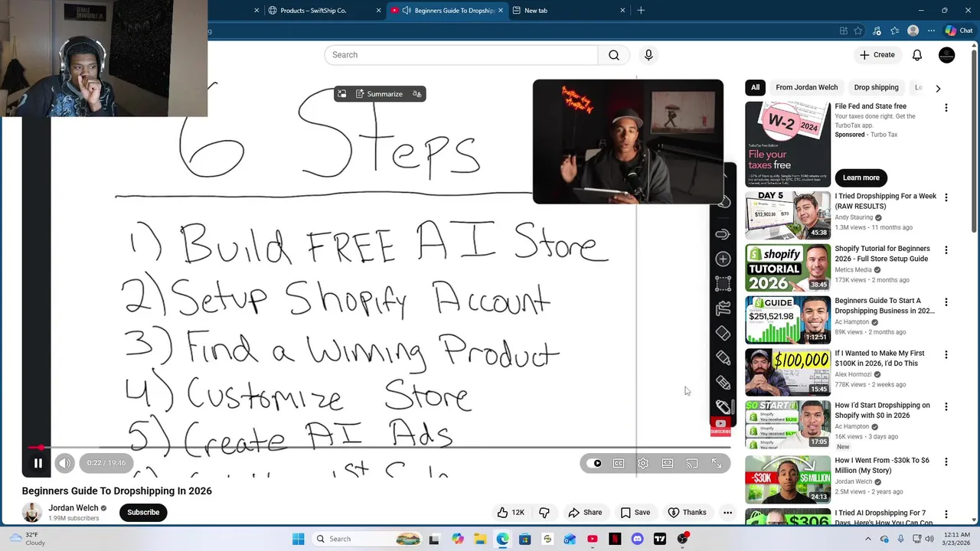Image resolution: width=980 pixels, height=551 pixels.
Task: Open the Create menu
Action: pos(877,55)
